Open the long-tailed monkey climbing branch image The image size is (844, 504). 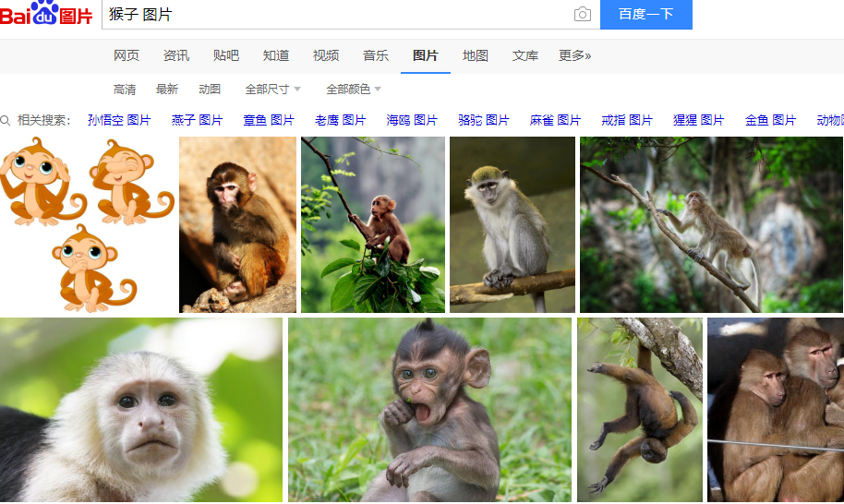pyautogui.click(x=712, y=225)
